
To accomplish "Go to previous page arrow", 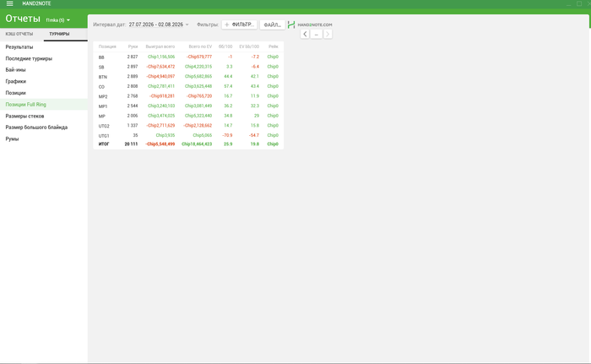I will 305,35.
